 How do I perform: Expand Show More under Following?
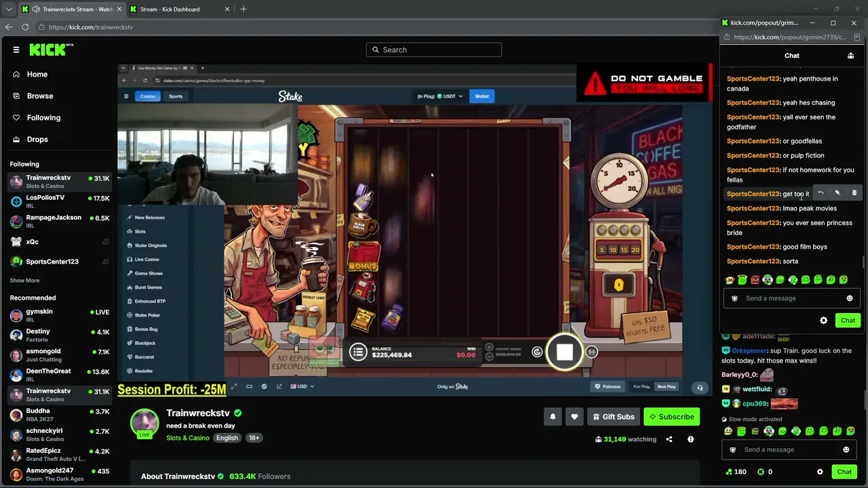[x=24, y=280]
